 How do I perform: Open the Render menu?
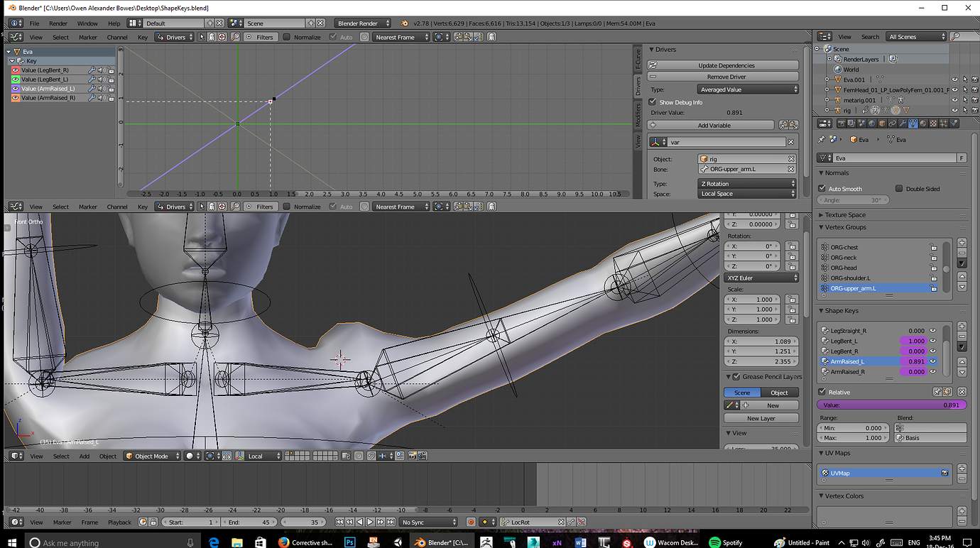(58, 23)
